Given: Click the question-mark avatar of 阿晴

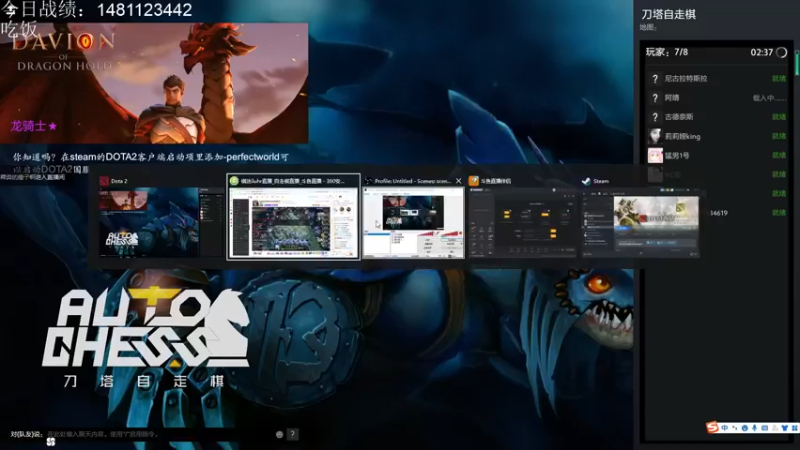Looking at the screenshot, I should tap(655, 98).
